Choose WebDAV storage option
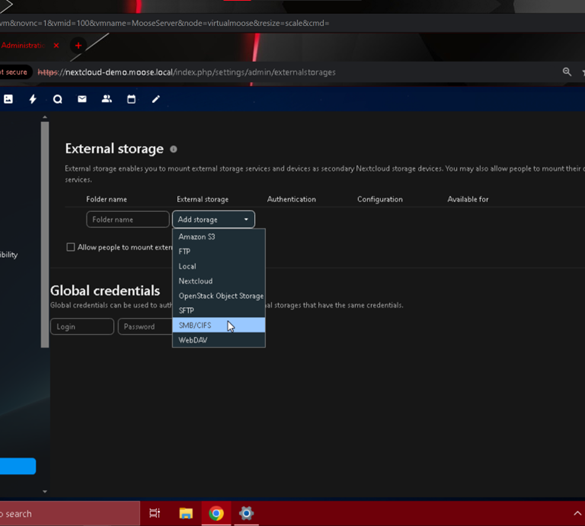 pyautogui.click(x=219, y=340)
